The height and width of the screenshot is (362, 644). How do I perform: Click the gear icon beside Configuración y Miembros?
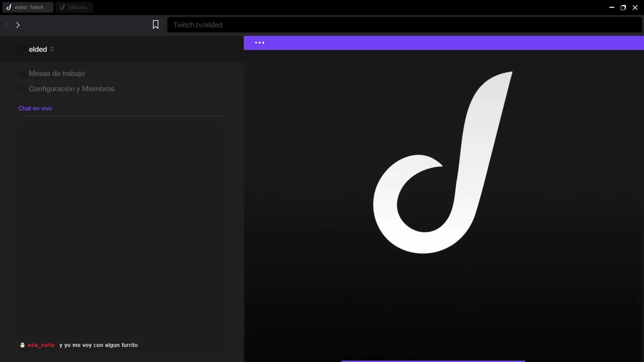coord(22,88)
